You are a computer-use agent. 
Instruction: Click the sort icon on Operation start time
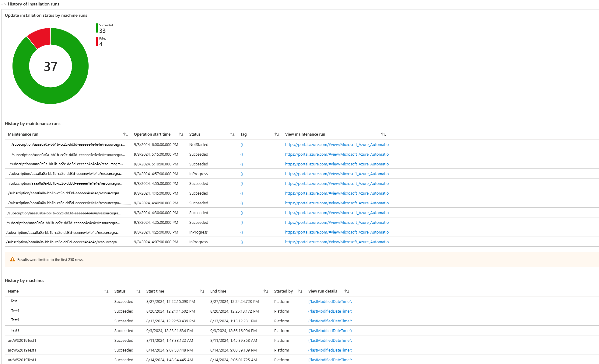tap(180, 134)
